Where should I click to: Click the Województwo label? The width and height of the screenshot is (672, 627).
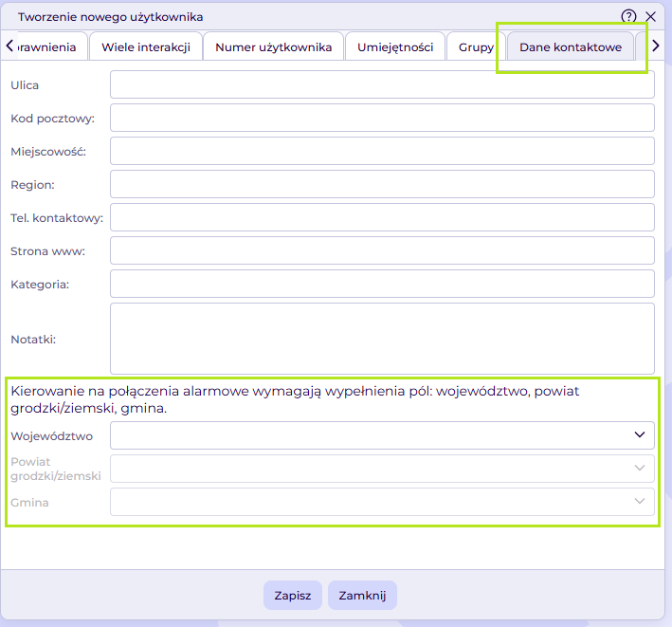coord(51,435)
